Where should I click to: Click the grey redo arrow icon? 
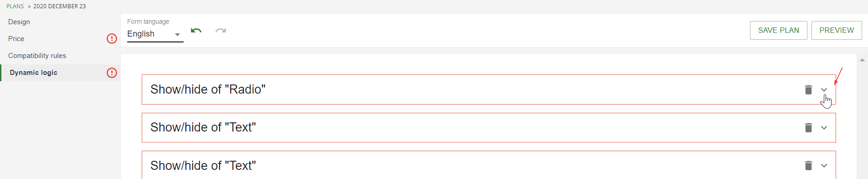click(x=221, y=31)
